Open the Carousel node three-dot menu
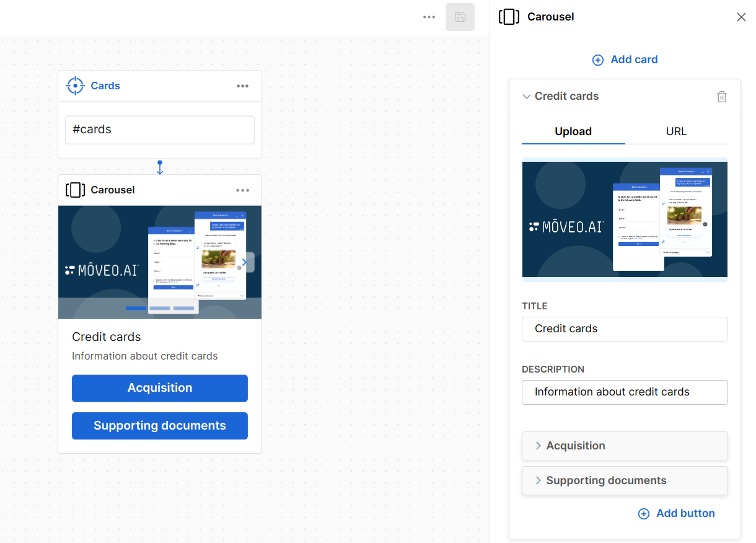 point(242,190)
